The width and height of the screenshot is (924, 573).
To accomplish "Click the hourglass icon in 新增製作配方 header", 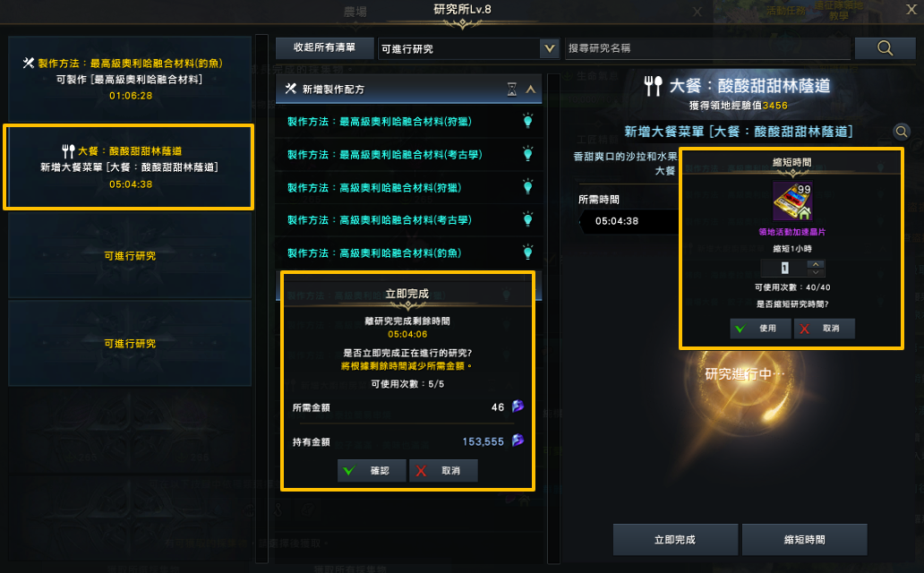I will (x=511, y=90).
